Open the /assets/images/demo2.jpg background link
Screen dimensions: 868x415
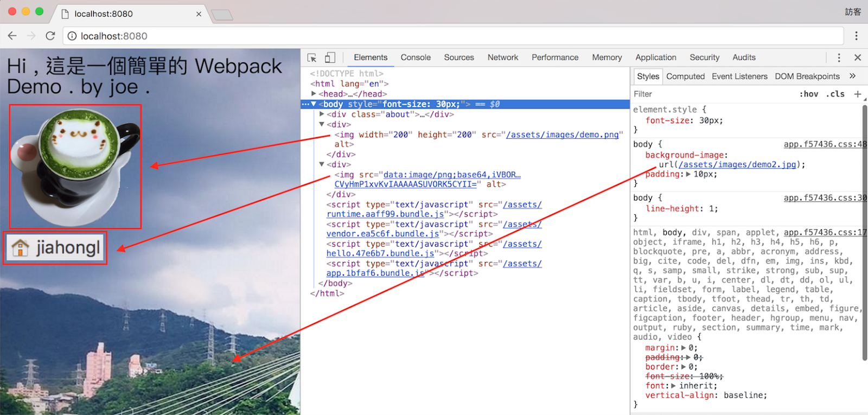click(737, 164)
